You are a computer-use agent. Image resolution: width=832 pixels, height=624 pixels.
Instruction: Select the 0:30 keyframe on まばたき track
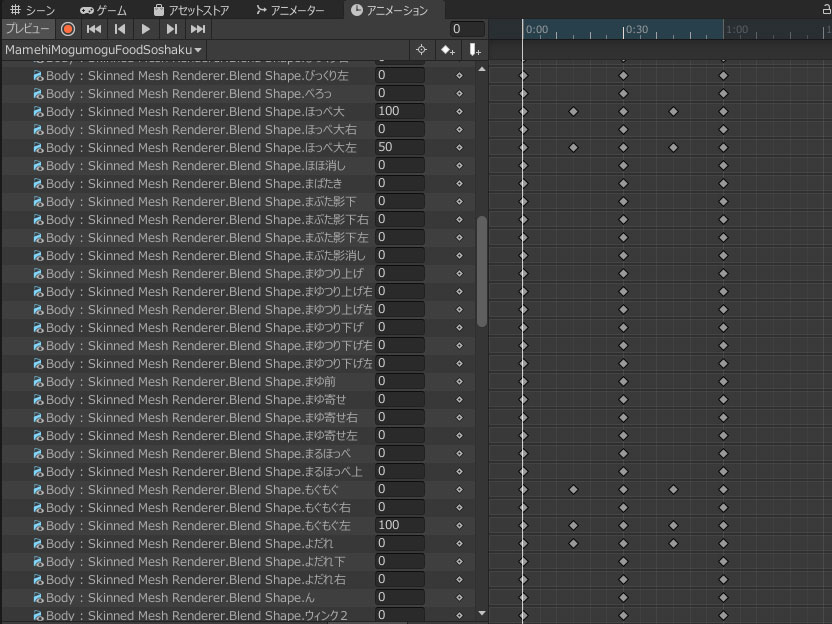coord(623,184)
